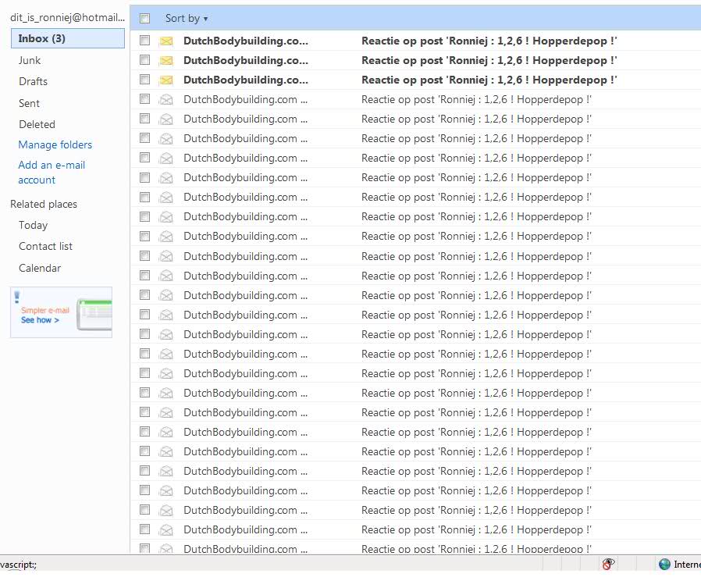This screenshot has width=701, height=588.
Task: Click the Internet zone globe icon in the status bar
Action: pos(664,565)
